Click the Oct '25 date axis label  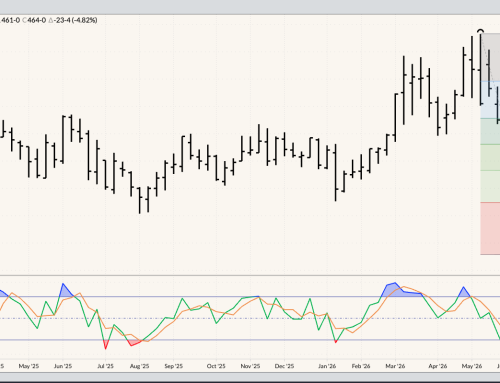[x=216, y=366]
